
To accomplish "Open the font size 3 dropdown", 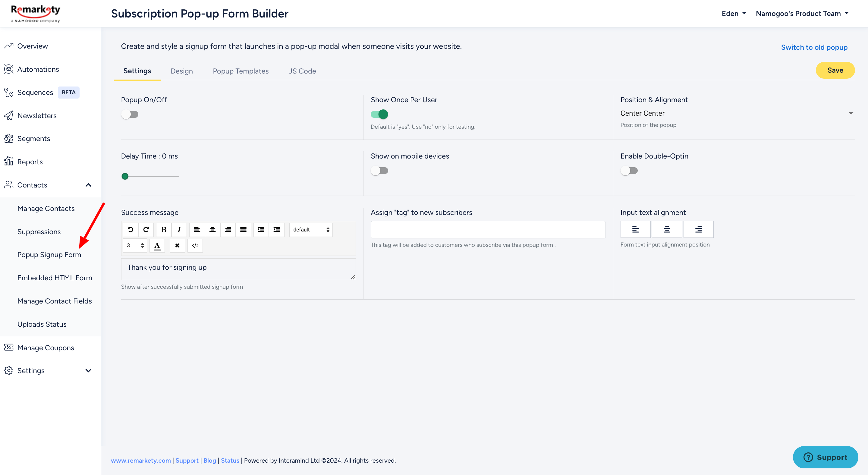I will tap(135, 245).
